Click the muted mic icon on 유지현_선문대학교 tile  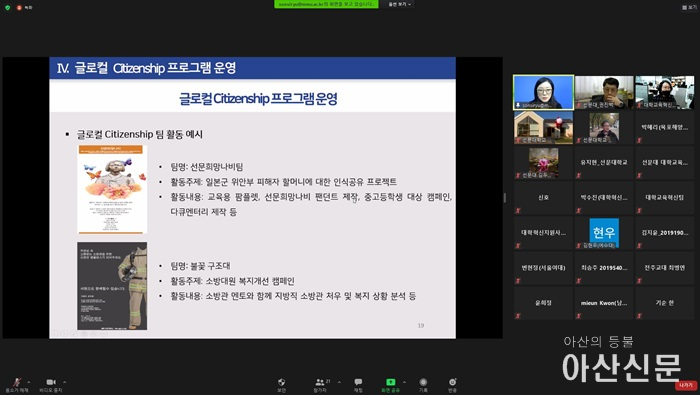[579, 175]
